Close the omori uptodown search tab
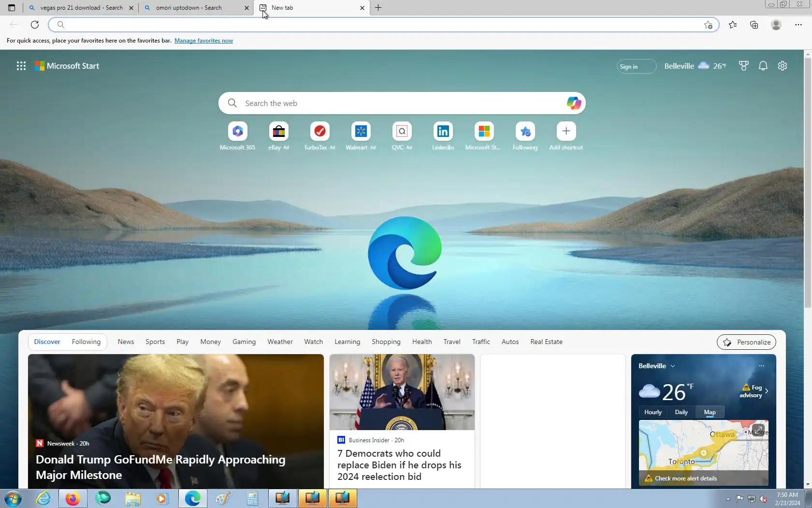The image size is (812, 508). pyautogui.click(x=246, y=8)
